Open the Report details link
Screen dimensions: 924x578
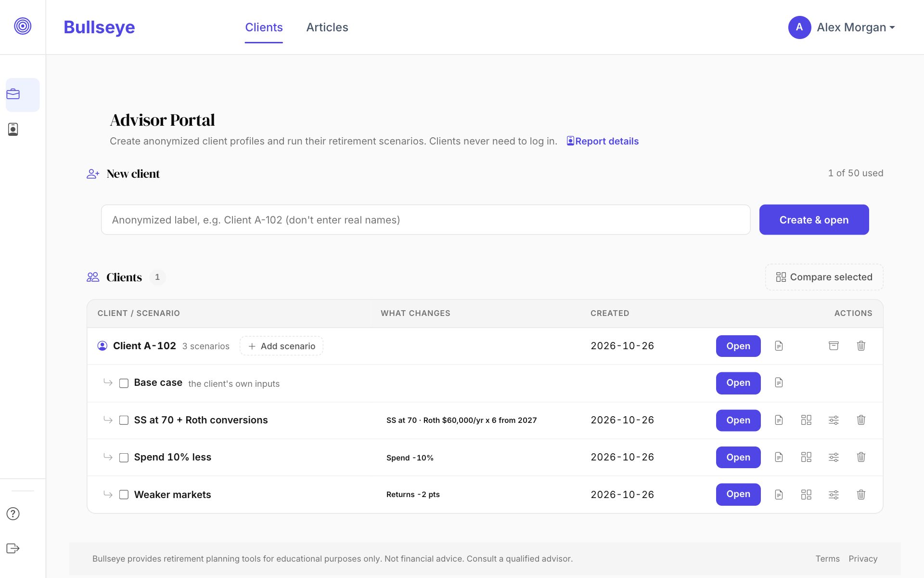click(603, 141)
